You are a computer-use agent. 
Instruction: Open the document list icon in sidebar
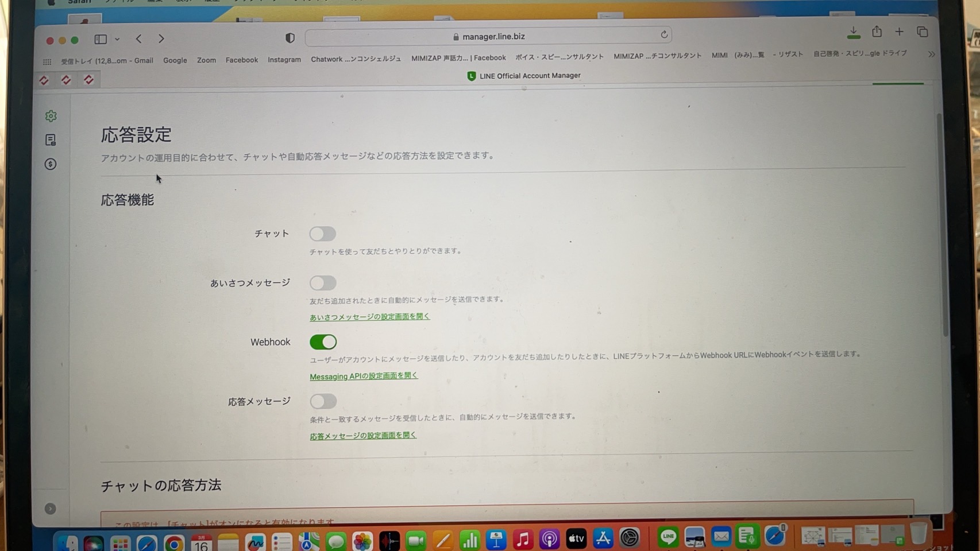click(x=51, y=140)
